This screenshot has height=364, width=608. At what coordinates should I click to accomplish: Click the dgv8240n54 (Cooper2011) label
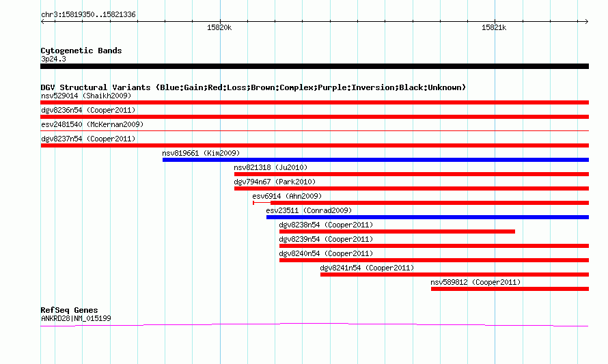coord(326,253)
